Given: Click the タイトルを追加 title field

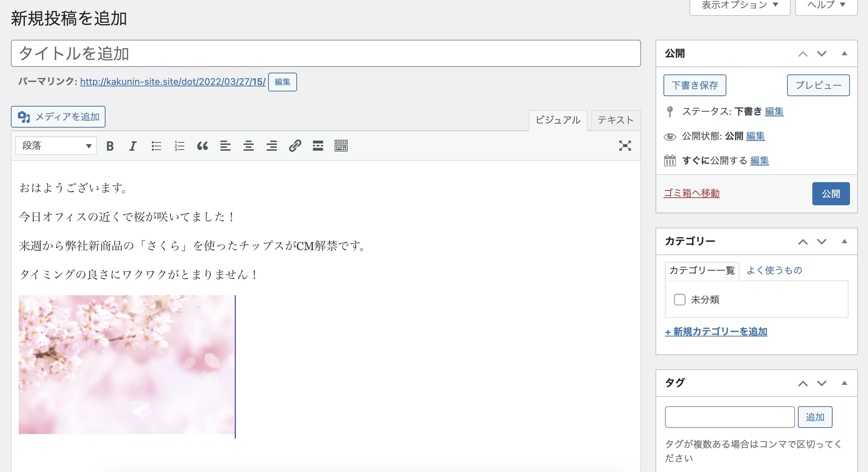Looking at the screenshot, I should tap(326, 53).
